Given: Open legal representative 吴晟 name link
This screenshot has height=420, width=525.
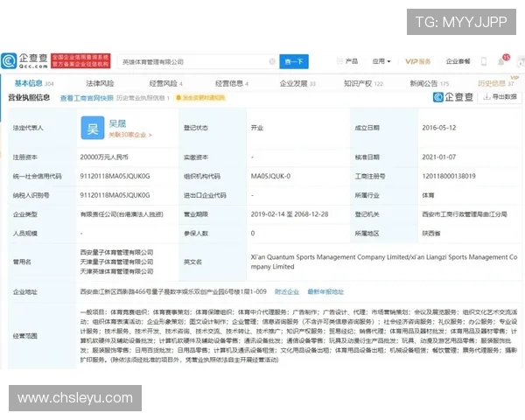Looking at the screenshot, I should coord(117,123).
